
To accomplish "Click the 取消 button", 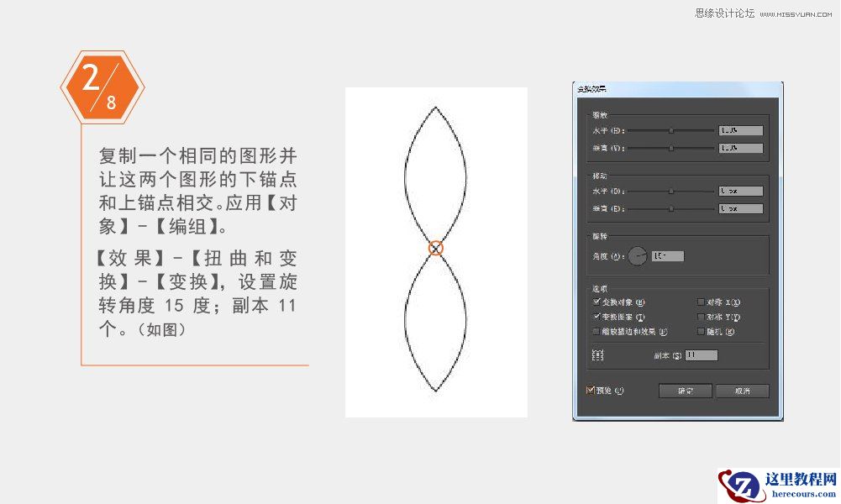I will tap(742, 391).
